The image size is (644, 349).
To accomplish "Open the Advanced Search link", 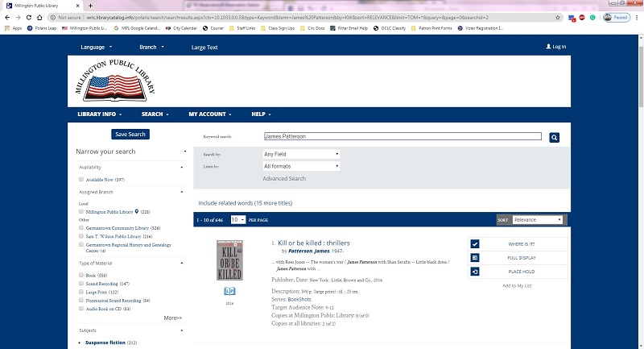I will [x=284, y=178].
